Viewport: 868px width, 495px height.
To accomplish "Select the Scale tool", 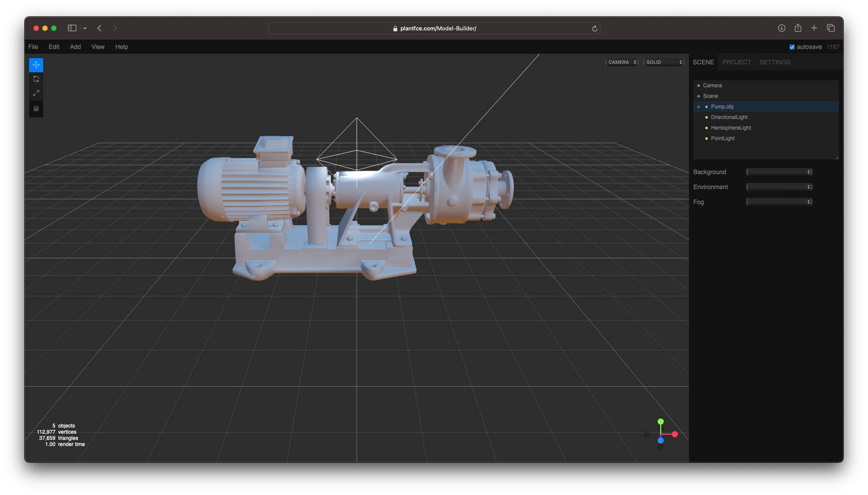I will pyautogui.click(x=36, y=93).
